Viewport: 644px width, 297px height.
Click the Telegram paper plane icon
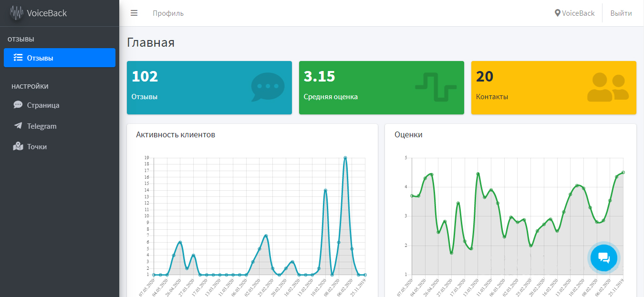point(18,126)
